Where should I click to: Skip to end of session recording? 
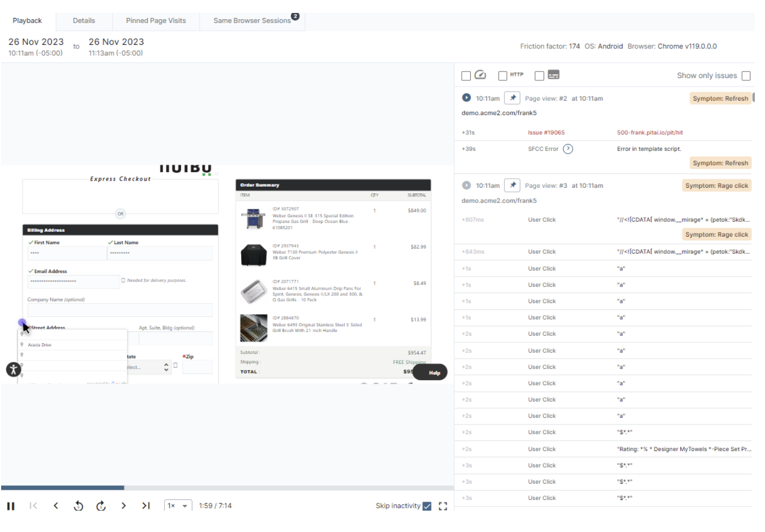click(x=146, y=506)
